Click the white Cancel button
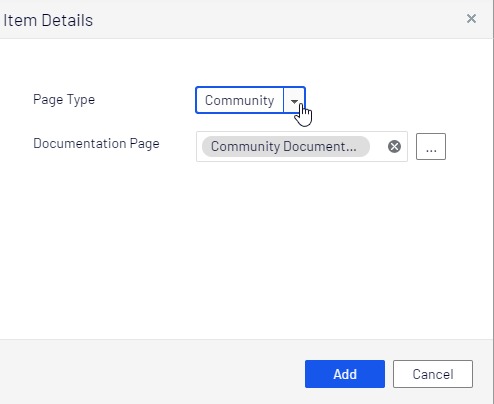This screenshot has height=404, width=494. [433, 374]
